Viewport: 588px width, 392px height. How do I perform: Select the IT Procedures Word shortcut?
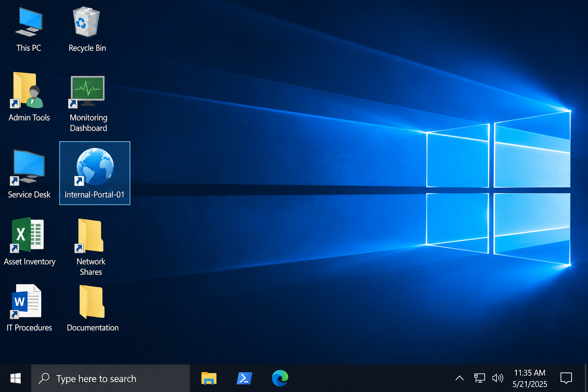point(26,301)
